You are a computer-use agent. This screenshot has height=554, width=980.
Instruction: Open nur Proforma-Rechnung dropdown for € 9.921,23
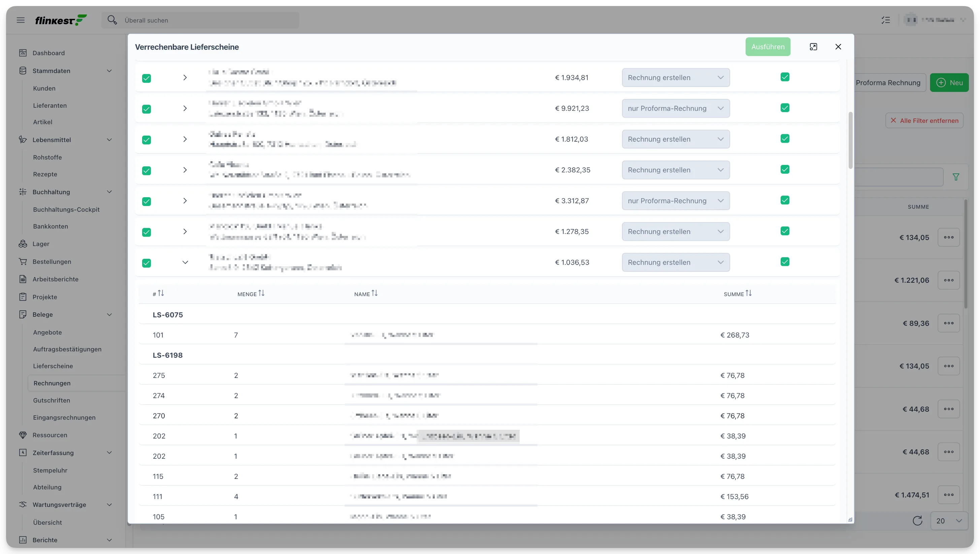tap(676, 108)
